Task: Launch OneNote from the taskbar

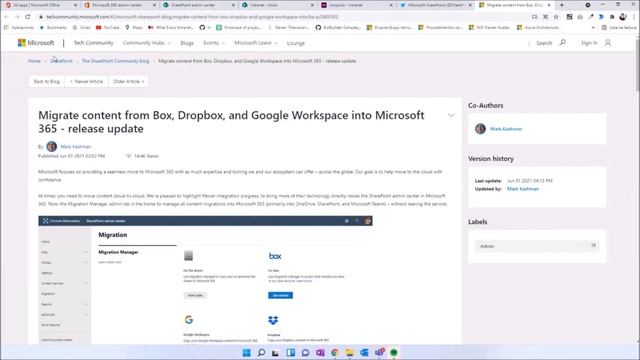Action: pyautogui.click(x=320, y=353)
